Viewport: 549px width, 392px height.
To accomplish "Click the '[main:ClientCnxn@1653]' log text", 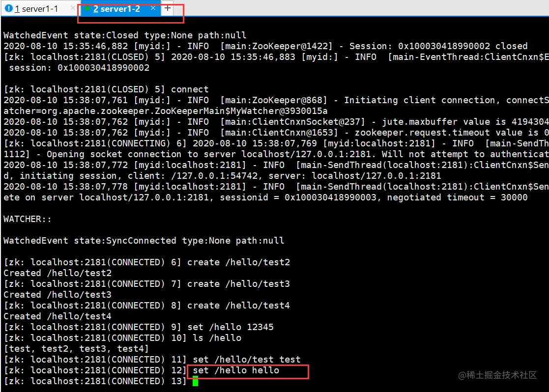I will click(x=279, y=133).
